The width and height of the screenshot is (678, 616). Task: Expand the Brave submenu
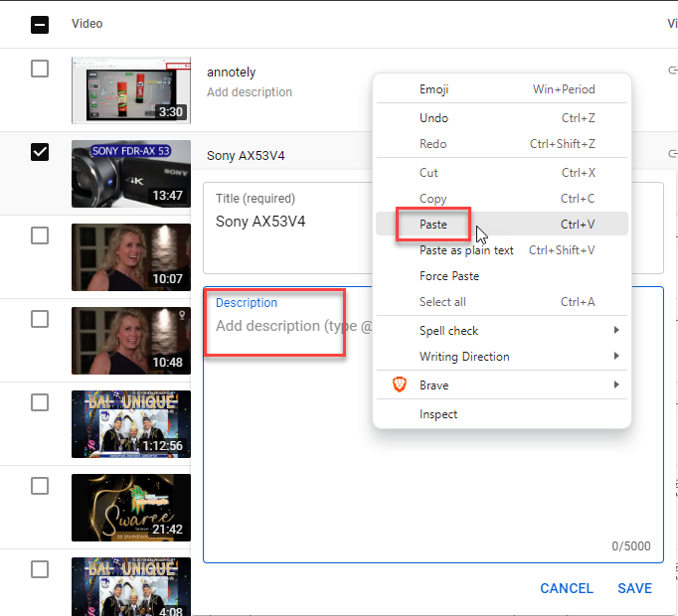tap(502, 385)
